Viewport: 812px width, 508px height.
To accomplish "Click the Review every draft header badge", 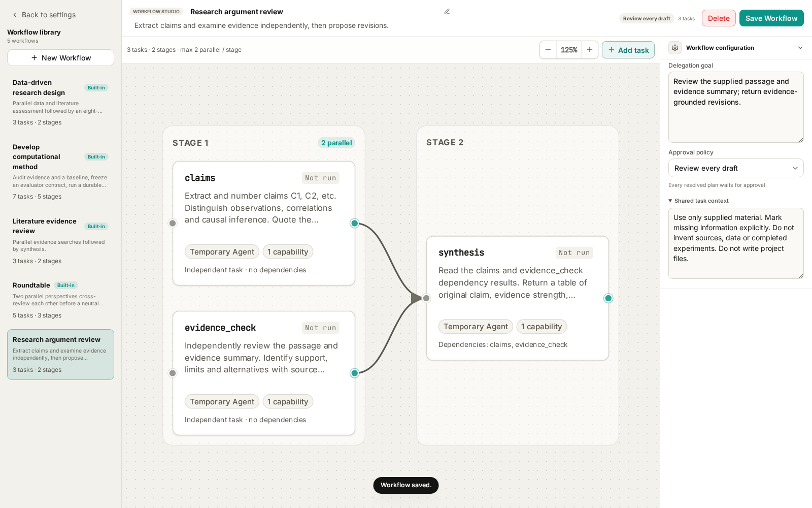I will (647, 18).
